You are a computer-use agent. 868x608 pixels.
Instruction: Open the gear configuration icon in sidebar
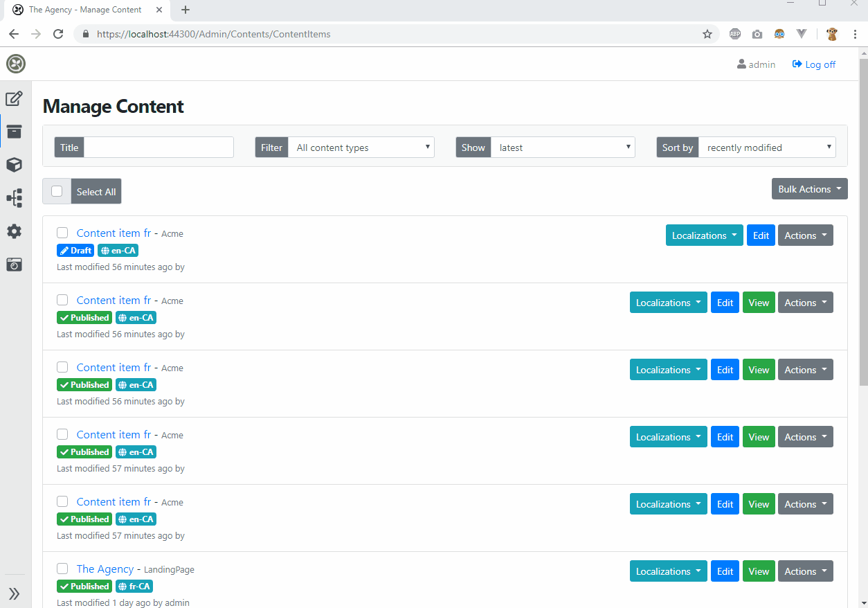click(15, 231)
